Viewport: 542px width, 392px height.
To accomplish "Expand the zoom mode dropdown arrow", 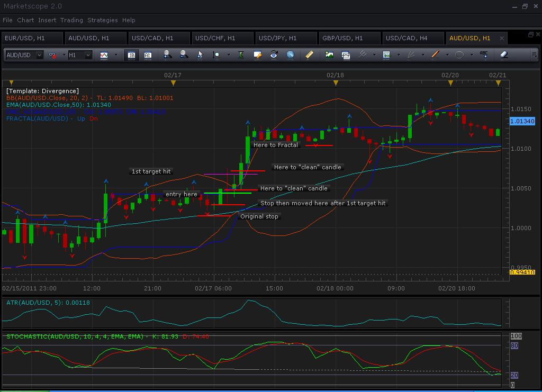I will pyautogui.click(x=229, y=55).
